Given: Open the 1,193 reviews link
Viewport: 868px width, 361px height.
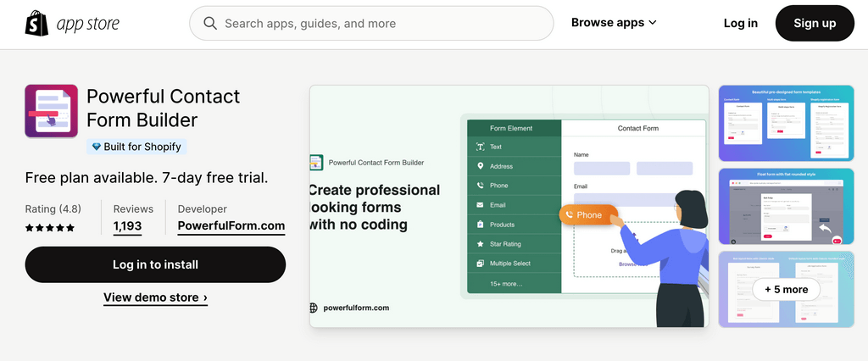Looking at the screenshot, I should point(127,226).
